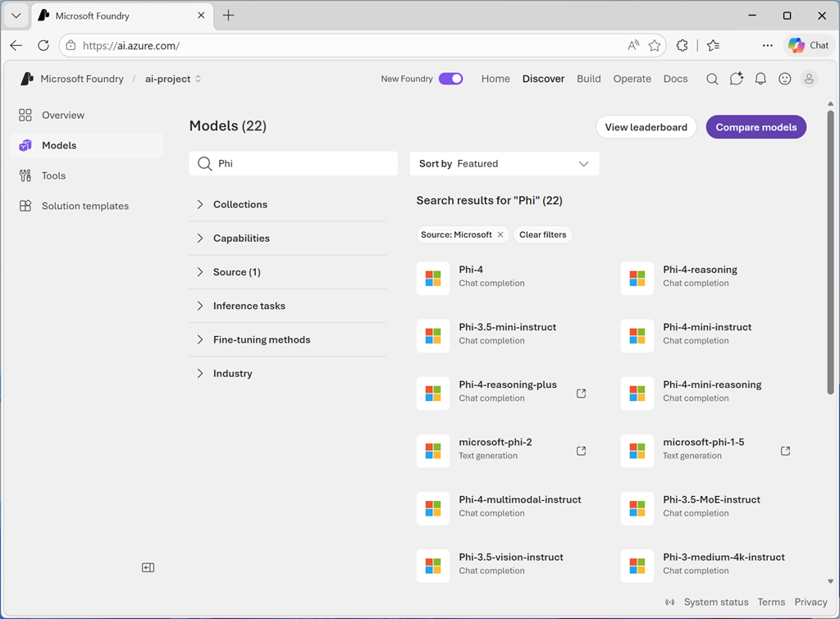Open the View leaderboard button

pos(646,127)
